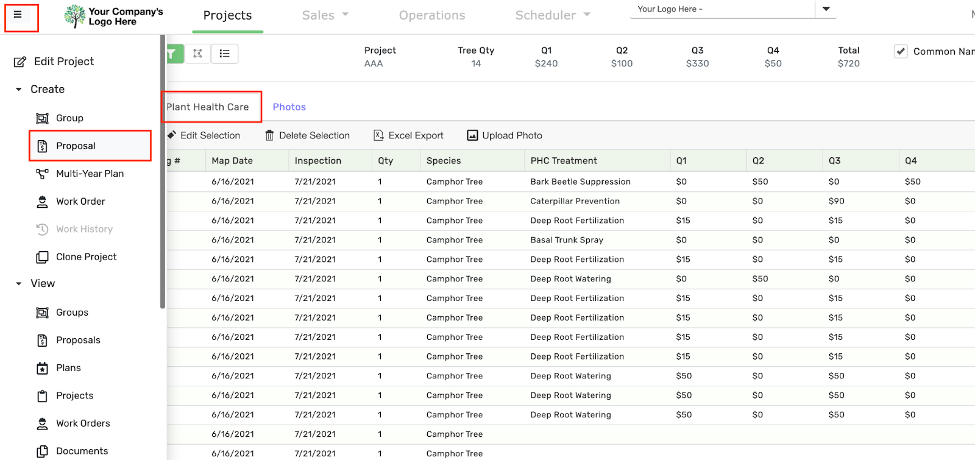Click the Delete Selection trash icon
Screen dimensions: 977x460
269,135
